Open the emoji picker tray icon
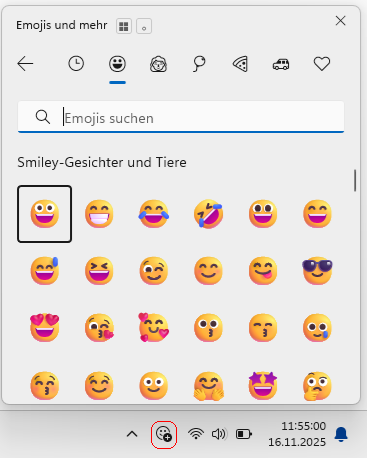The height and width of the screenshot is (458, 367). (164, 434)
